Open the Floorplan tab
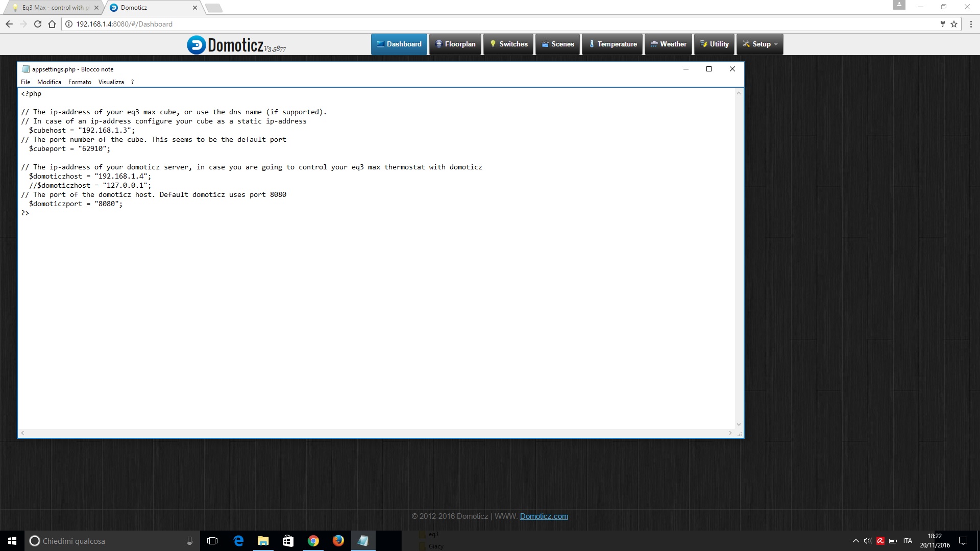The width and height of the screenshot is (980, 551). pos(455,44)
